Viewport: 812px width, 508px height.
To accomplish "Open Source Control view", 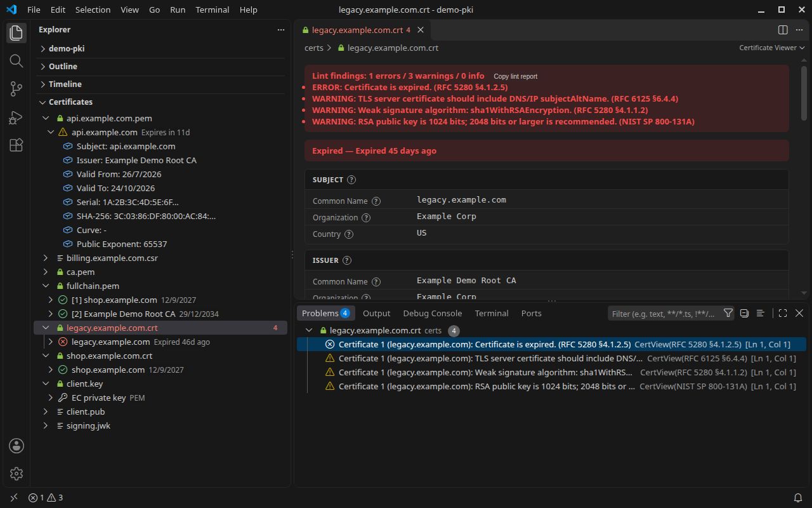I will (16, 90).
